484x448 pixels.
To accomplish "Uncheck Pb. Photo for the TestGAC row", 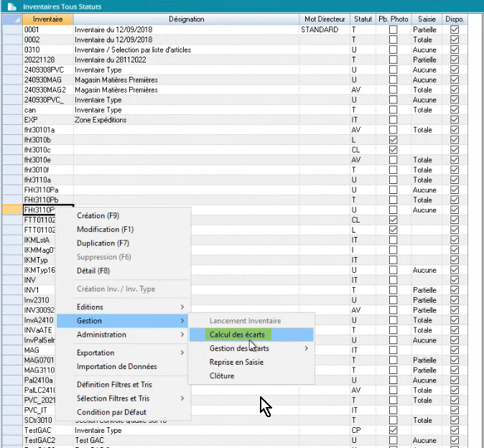I will coord(393,430).
